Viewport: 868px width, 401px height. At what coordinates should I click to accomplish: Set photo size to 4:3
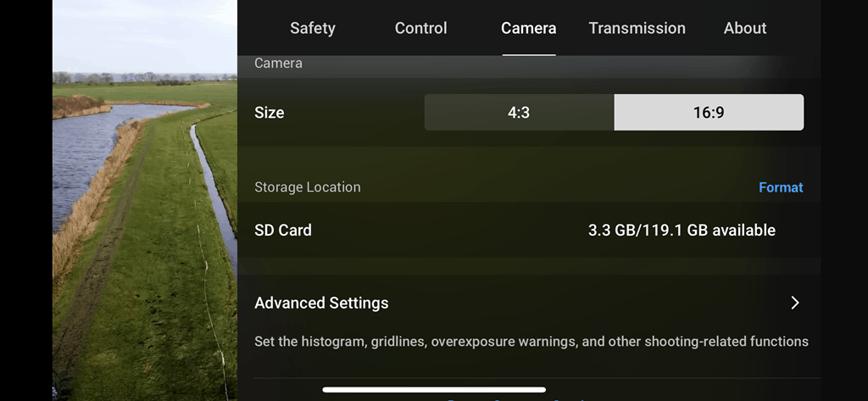click(x=519, y=112)
